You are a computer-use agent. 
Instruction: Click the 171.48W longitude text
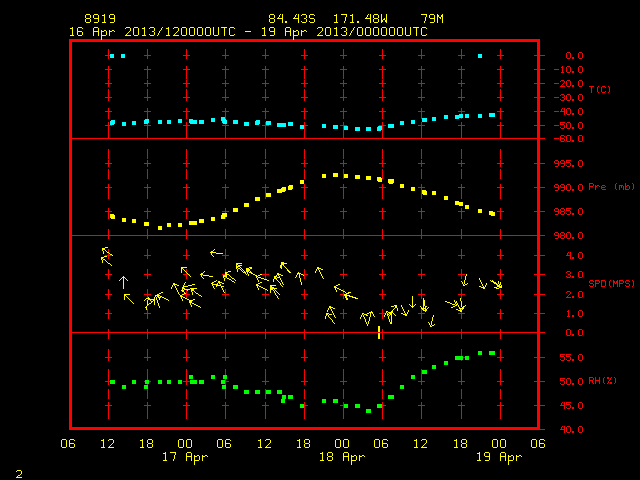click(x=360, y=19)
